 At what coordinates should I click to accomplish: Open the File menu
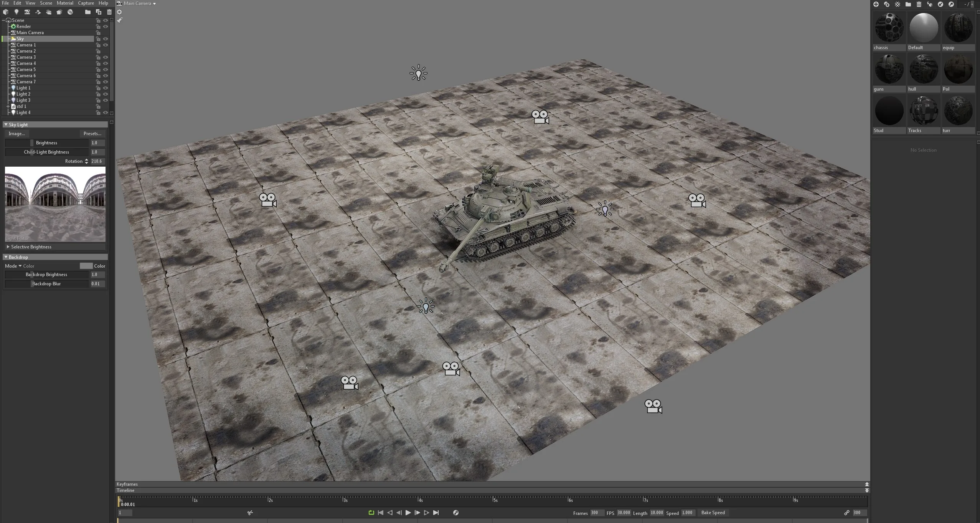(x=5, y=3)
